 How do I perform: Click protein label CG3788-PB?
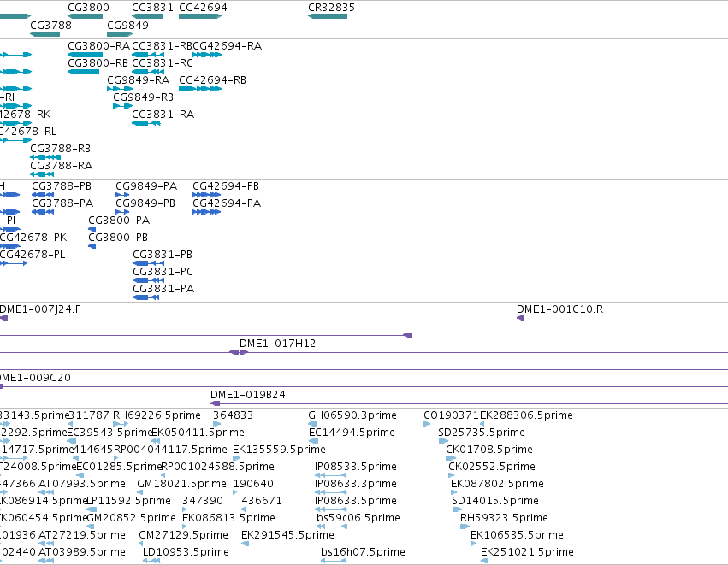(x=62, y=186)
